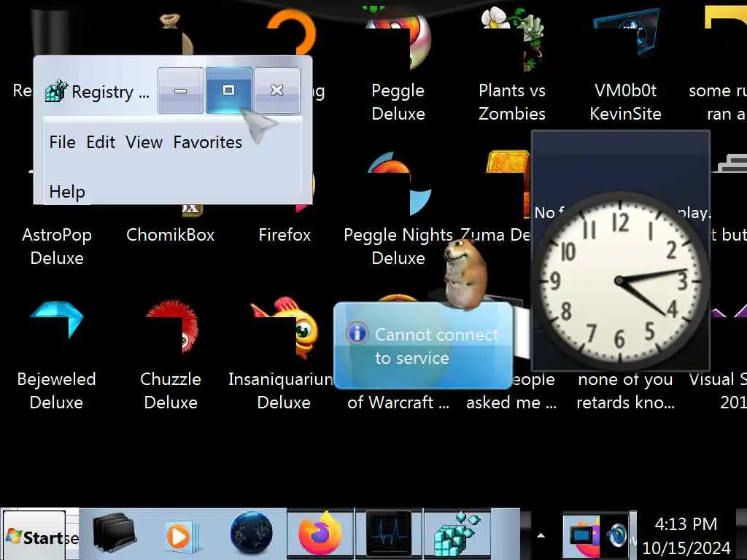The height and width of the screenshot is (560, 747).
Task: Open the File menu in Registry Editor
Action: tap(63, 142)
